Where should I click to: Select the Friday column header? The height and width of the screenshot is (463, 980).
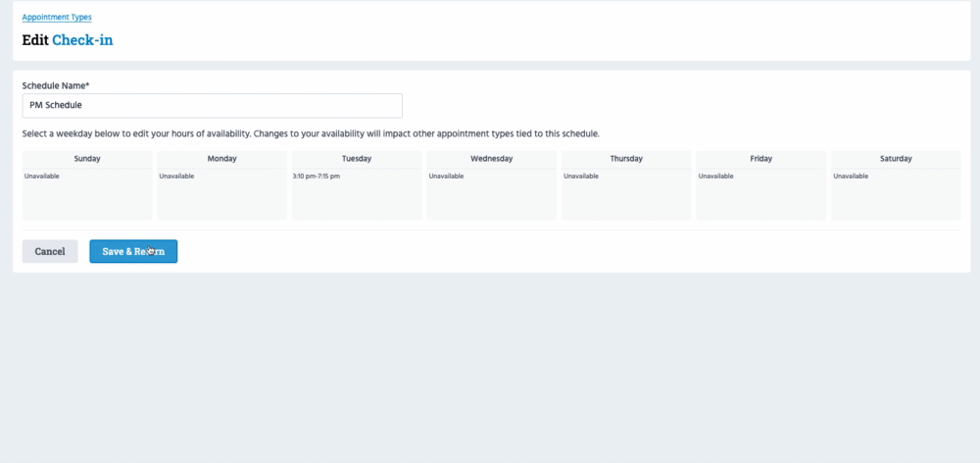click(760, 158)
